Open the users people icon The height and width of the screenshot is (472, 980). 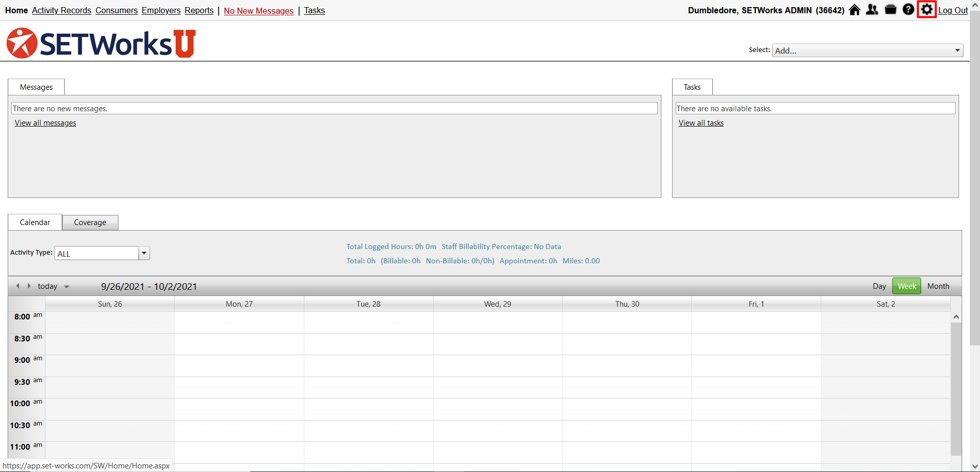coord(872,10)
